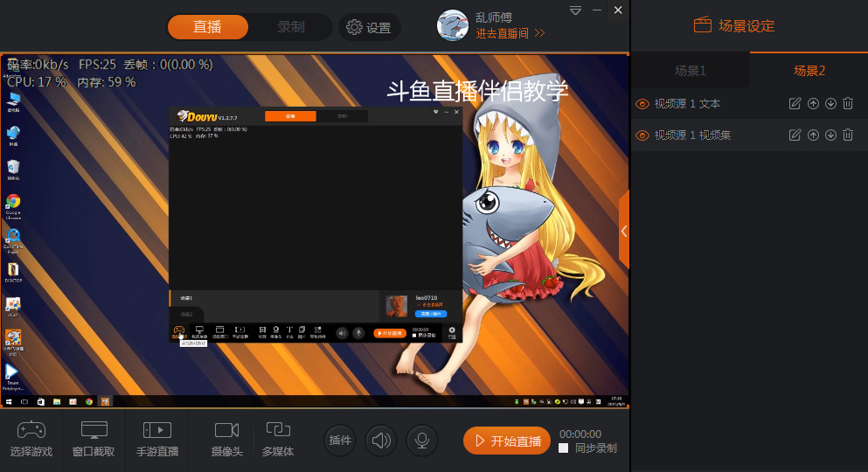868x472 pixels.
Task: Mute the speaker output
Action: click(381, 441)
